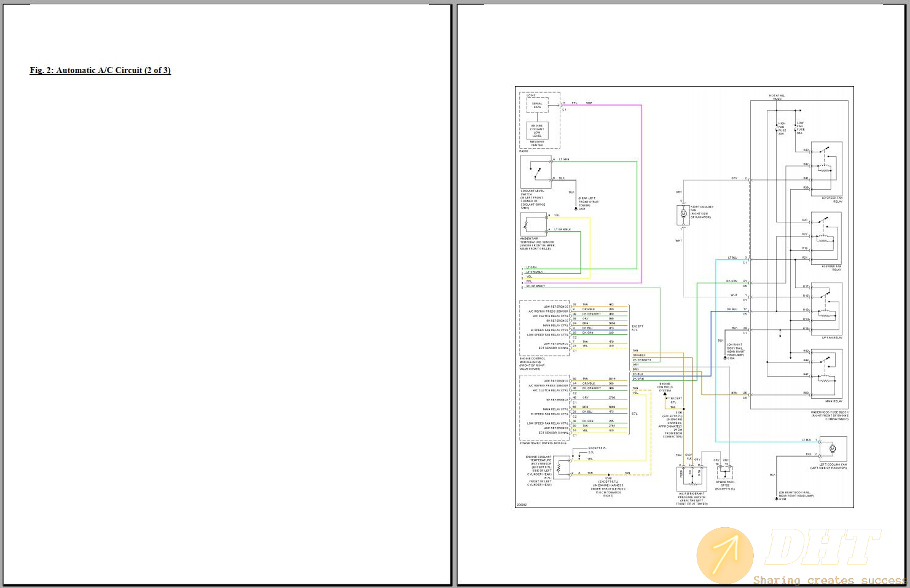Select the 'S/P FAN RELAY' label
The height and width of the screenshot is (588, 910).
pos(832,337)
